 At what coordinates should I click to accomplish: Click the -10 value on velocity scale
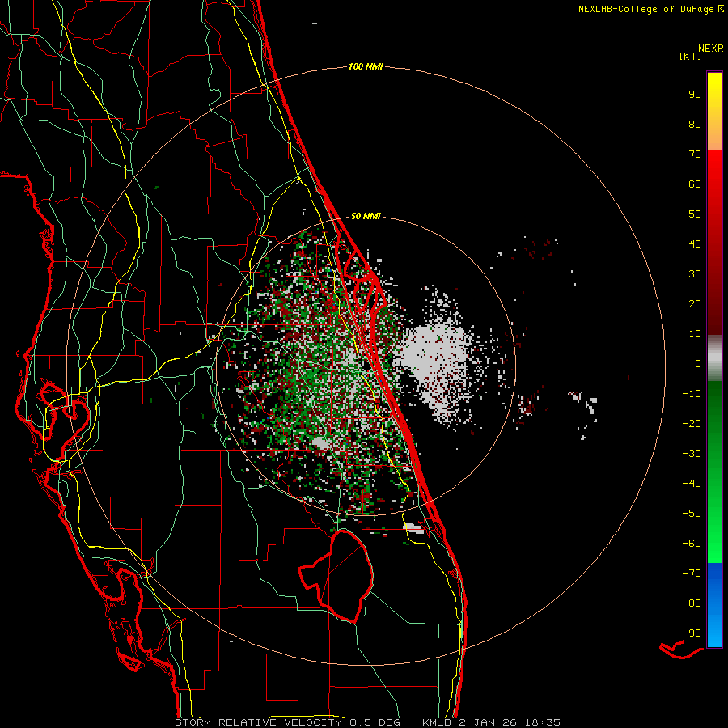692,394
